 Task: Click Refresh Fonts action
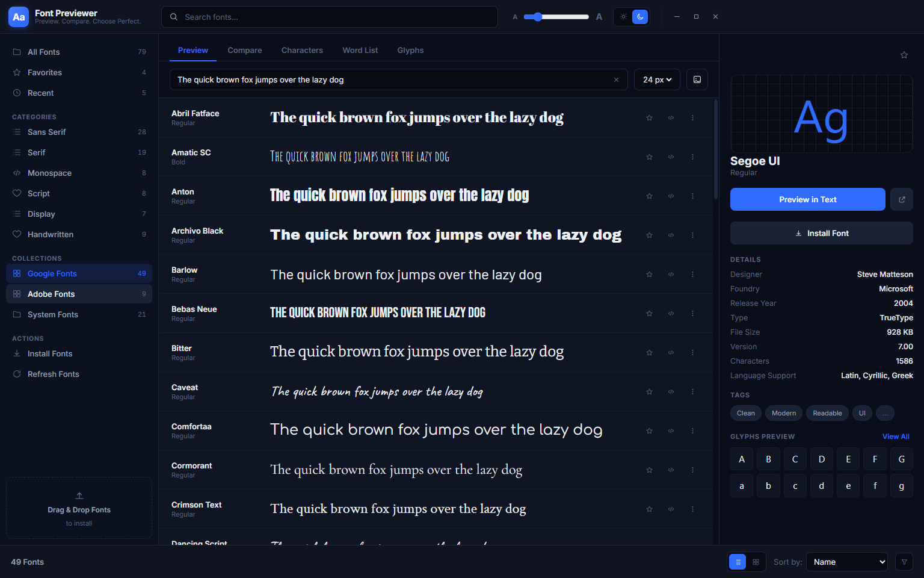point(79,374)
